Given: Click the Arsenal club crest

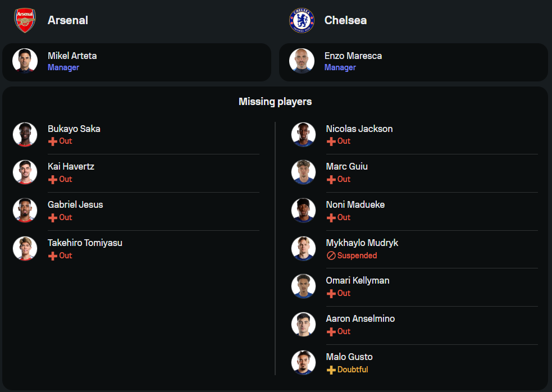Looking at the screenshot, I should [25, 20].
